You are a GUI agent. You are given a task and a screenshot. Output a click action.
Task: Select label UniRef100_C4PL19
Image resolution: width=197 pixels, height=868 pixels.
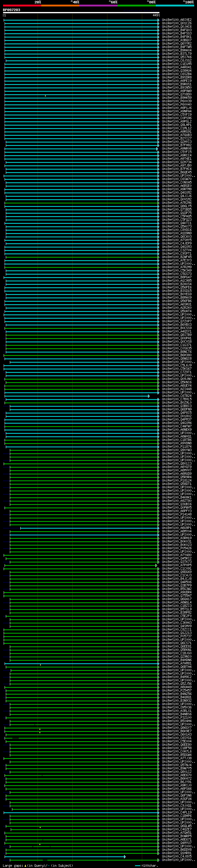[176, 812]
